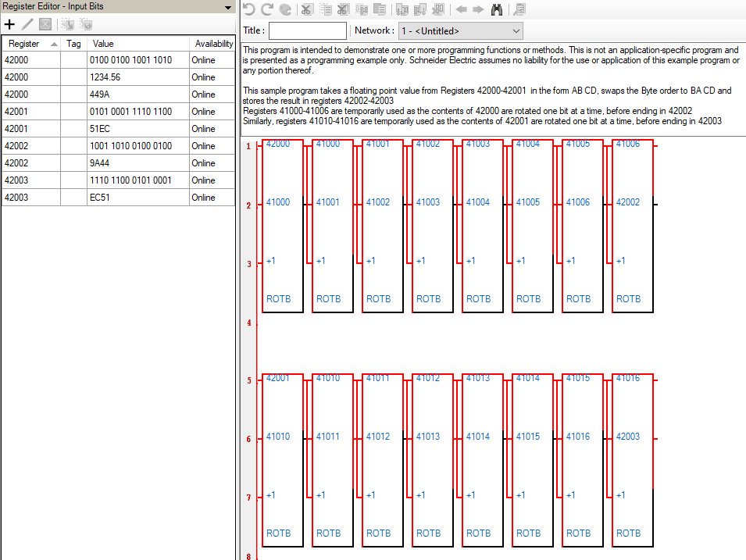The height and width of the screenshot is (560, 746).
Task: Click into the Title text field
Action: pyautogui.click(x=308, y=31)
